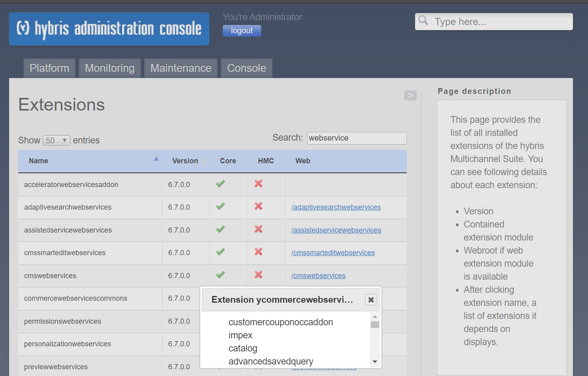Image resolution: width=588 pixels, height=376 pixels.
Task: Click the popup list scroll-down arrow
Action: [375, 362]
